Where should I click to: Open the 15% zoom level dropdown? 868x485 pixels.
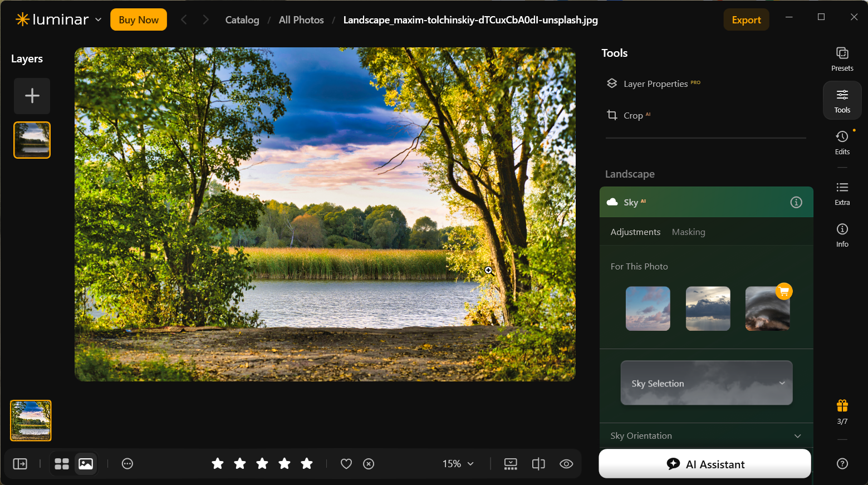pyautogui.click(x=458, y=464)
